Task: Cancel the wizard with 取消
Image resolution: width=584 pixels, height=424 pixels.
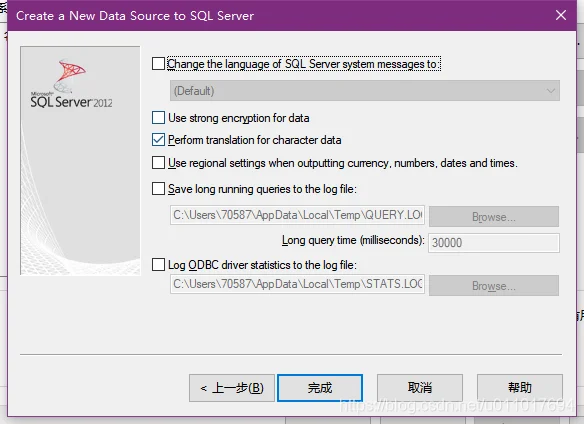Action: 420,388
